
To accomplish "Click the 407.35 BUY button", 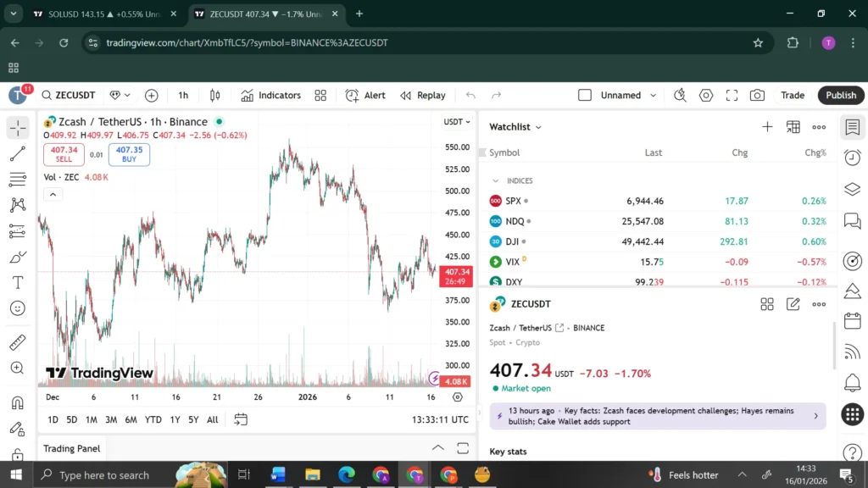I will click(129, 154).
